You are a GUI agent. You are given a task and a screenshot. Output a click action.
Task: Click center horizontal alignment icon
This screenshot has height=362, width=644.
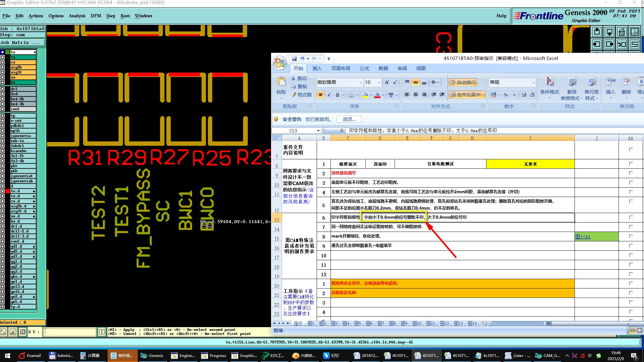click(416, 95)
